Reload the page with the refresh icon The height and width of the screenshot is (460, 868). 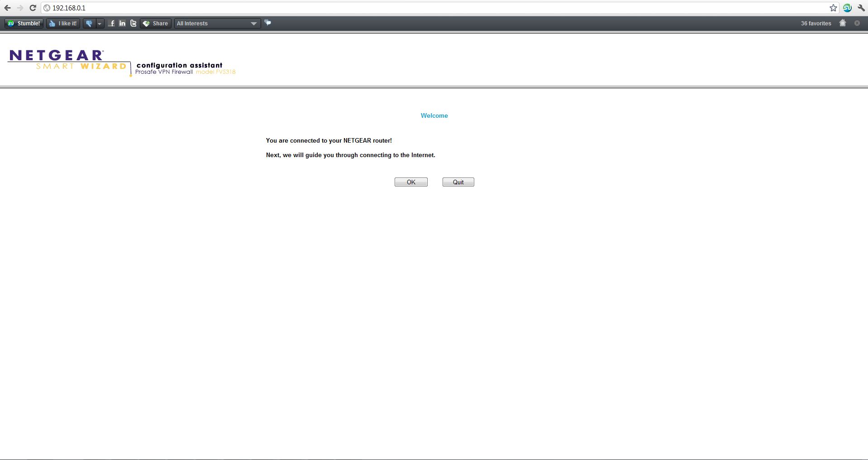33,8
